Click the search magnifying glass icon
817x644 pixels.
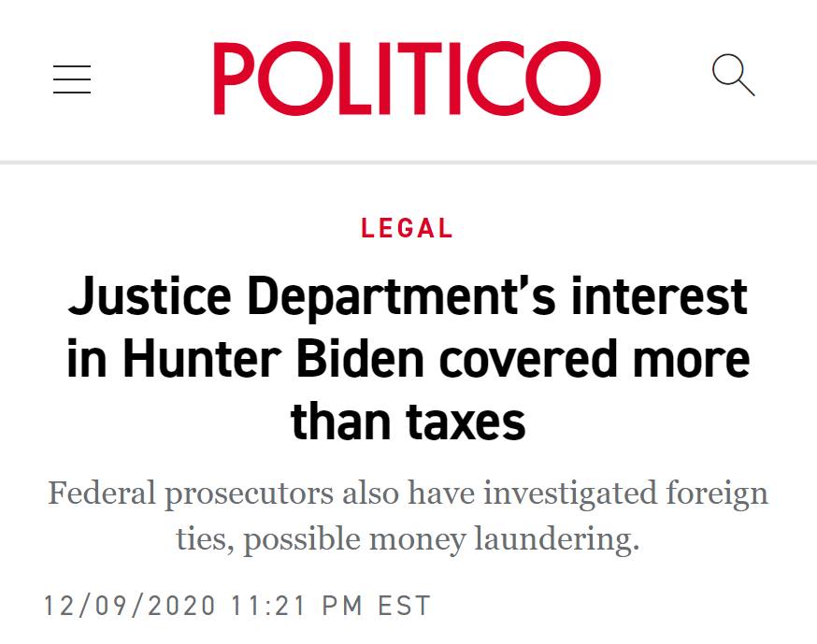[733, 75]
